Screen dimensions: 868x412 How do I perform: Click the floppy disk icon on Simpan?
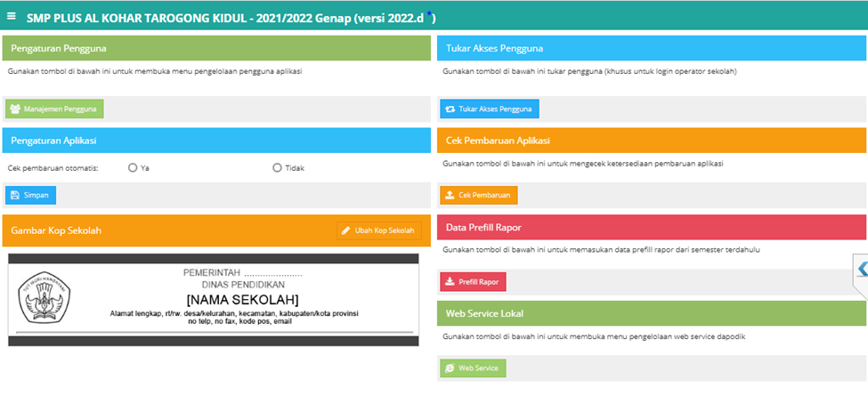click(x=14, y=196)
